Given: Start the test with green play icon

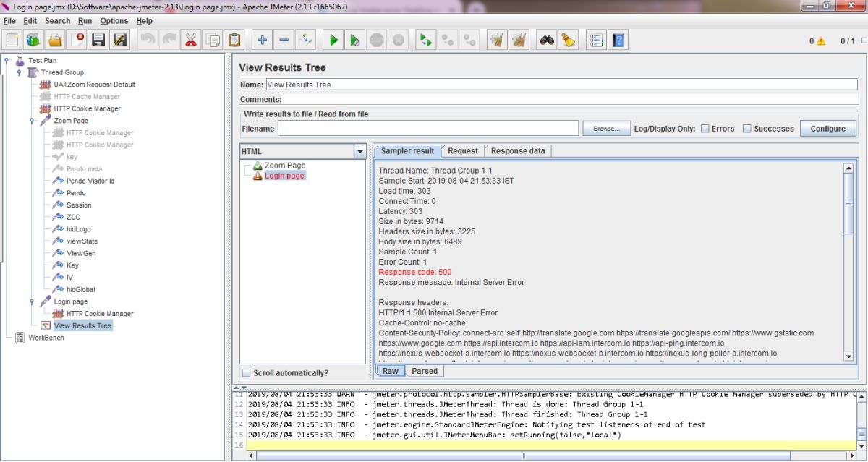Looking at the screenshot, I should pyautogui.click(x=333, y=40).
